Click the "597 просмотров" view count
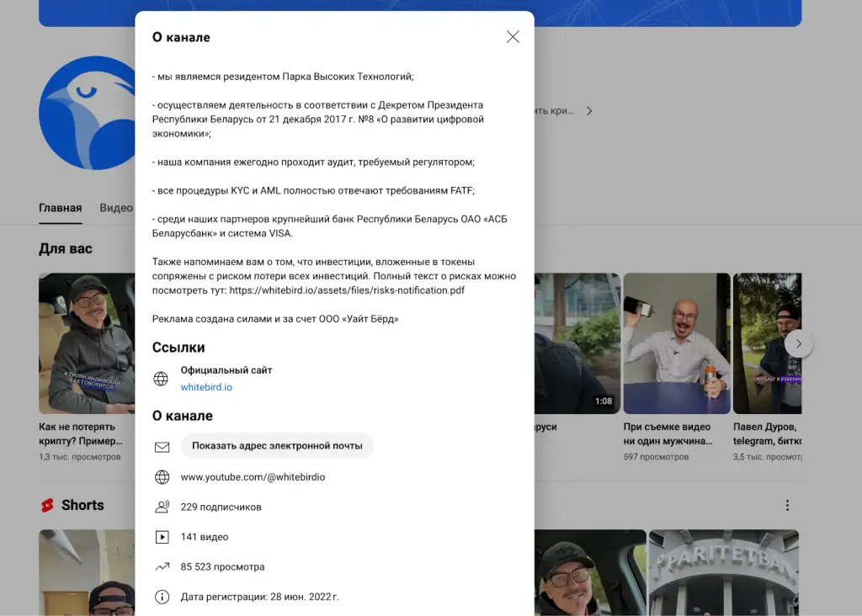The height and width of the screenshot is (616, 862). (x=656, y=457)
